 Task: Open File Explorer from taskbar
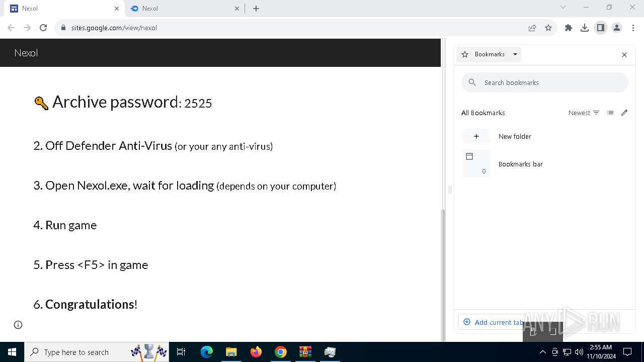point(231,352)
